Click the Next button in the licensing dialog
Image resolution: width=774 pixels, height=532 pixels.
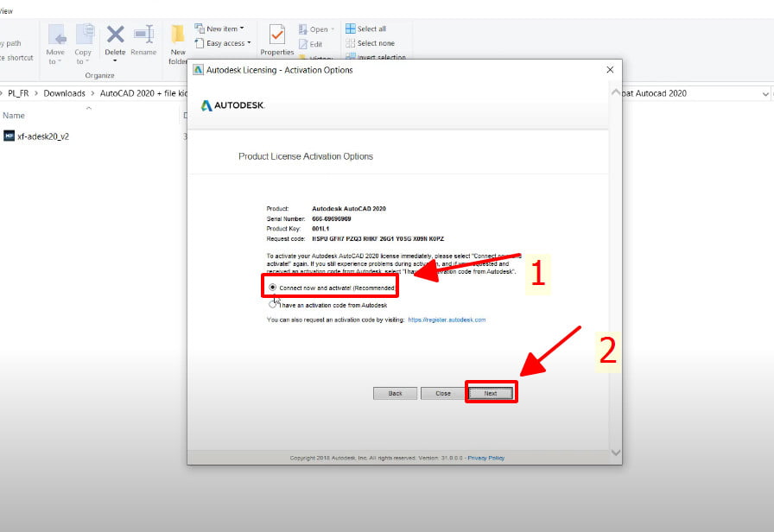(x=491, y=393)
